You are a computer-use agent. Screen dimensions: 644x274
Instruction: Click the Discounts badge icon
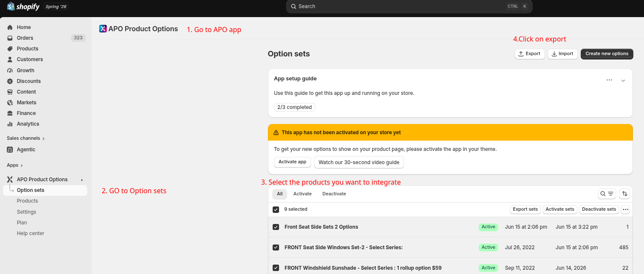(10, 81)
